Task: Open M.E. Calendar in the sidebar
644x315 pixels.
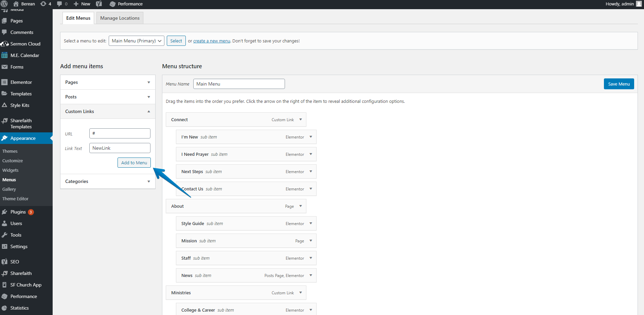Action: pyautogui.click(x=24, y=55)
